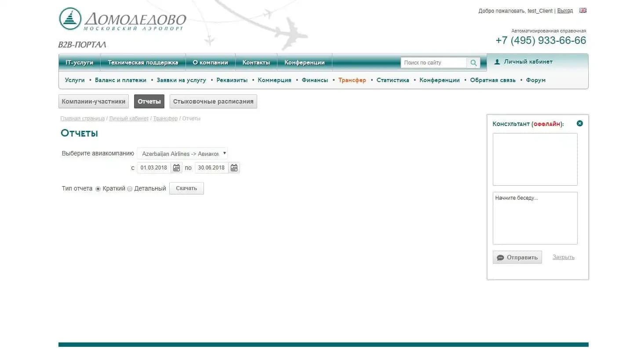
Task: Open Статистика in the cabinet submenu
Action: (x=393, y=80)
